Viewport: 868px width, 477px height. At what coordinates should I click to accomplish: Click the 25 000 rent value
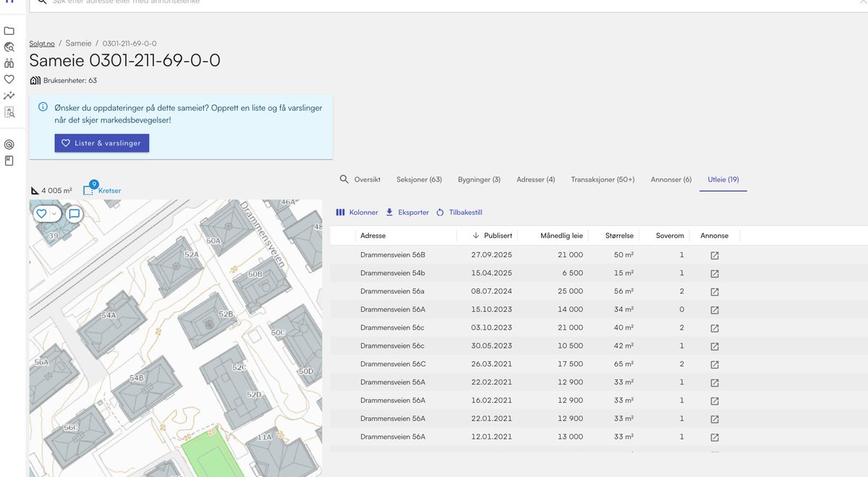pyautogui.click(x=570, y=291)
